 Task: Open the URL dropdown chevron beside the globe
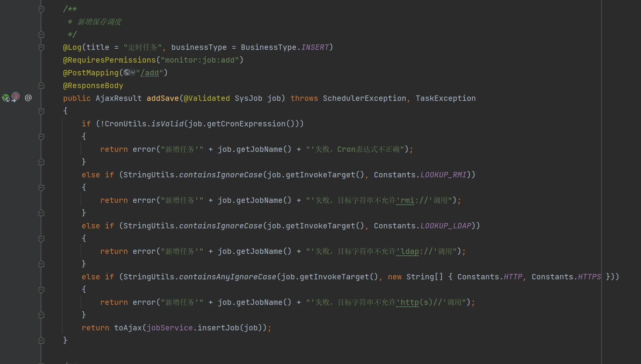[x=133, y=73]
